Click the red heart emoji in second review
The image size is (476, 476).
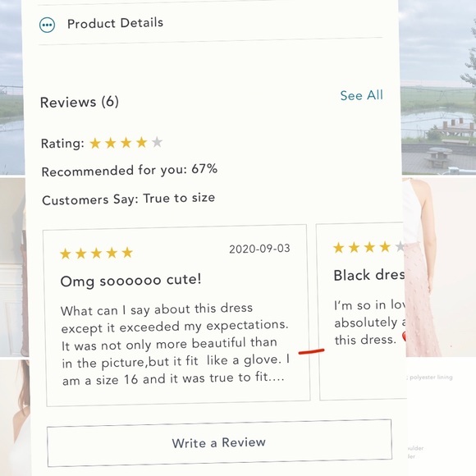[404, 337]
